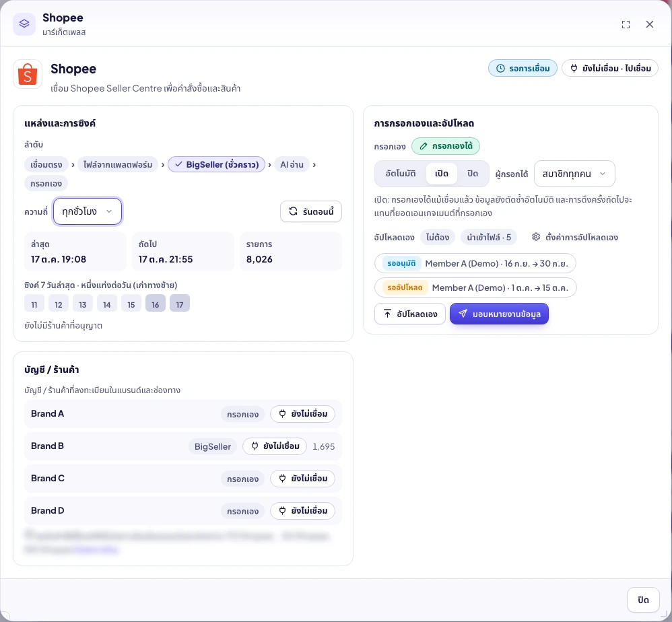Click the อัปโหลดเอง upload button

(x=410, y=314)
